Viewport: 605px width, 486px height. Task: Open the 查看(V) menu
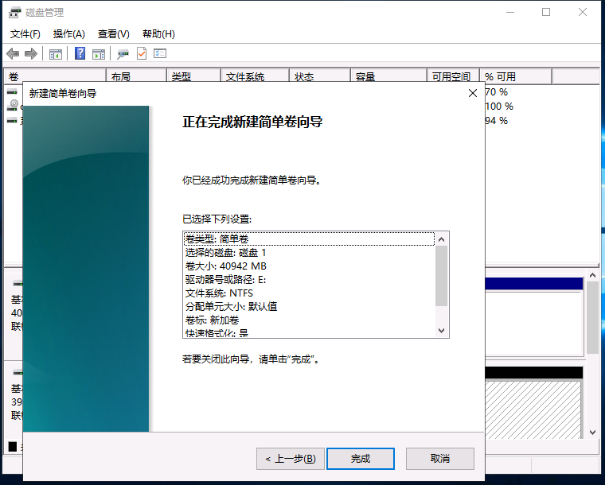tap(113, 34)
